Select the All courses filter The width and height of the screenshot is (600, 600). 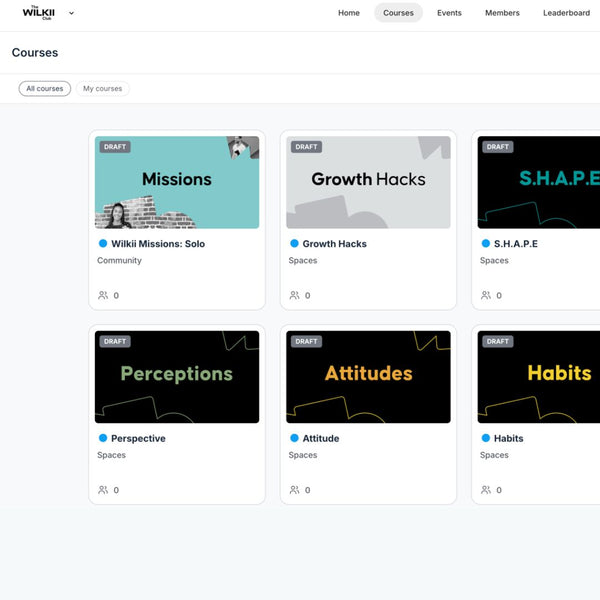click(45, 89)
